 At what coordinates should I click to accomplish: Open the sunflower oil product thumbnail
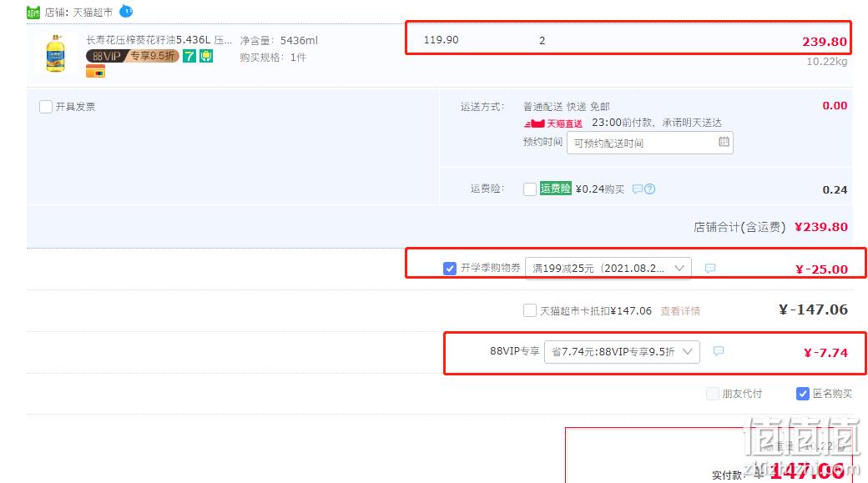(55, 53)
